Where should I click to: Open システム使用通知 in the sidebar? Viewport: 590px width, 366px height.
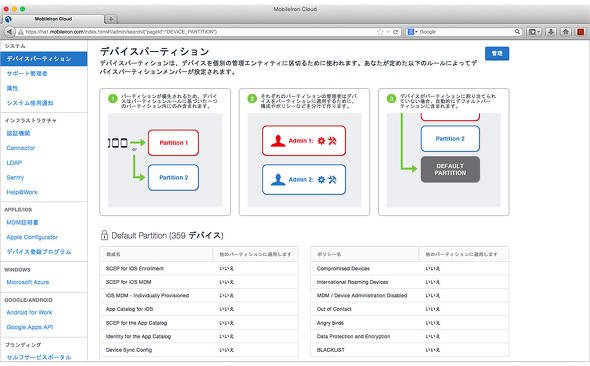pyautogui.click(x=30, y=103)
